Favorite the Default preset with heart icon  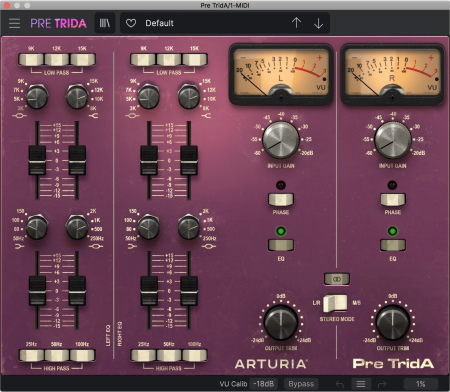click(131, 23)
